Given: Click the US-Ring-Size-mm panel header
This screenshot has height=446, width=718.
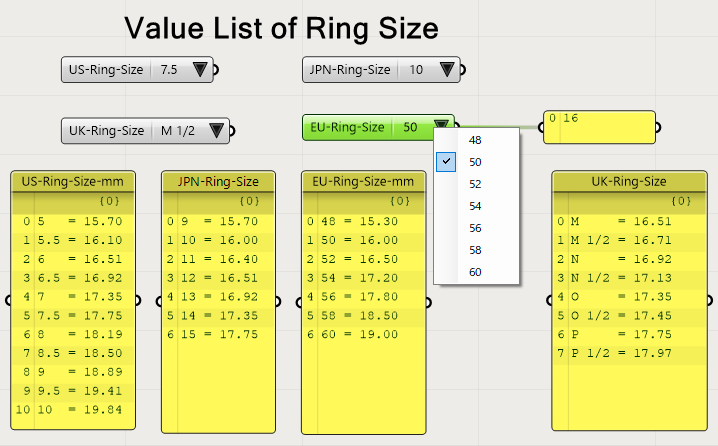Looking at the screenshot, I should (72, 181).
